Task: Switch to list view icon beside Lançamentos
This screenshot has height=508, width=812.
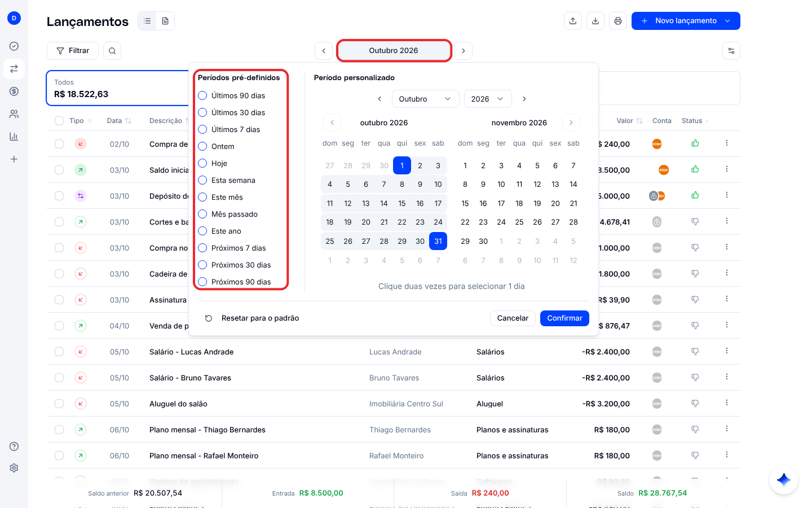Action: pyautogui.click(x=147, y=21)
